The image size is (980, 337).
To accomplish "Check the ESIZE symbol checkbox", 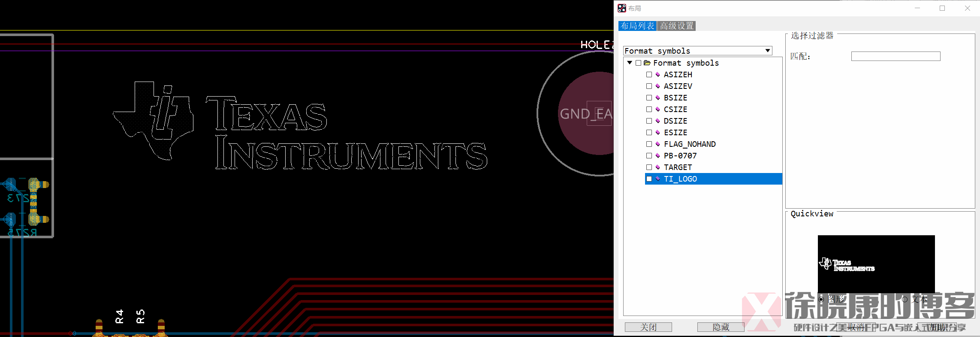I will (x=649, y=133).
